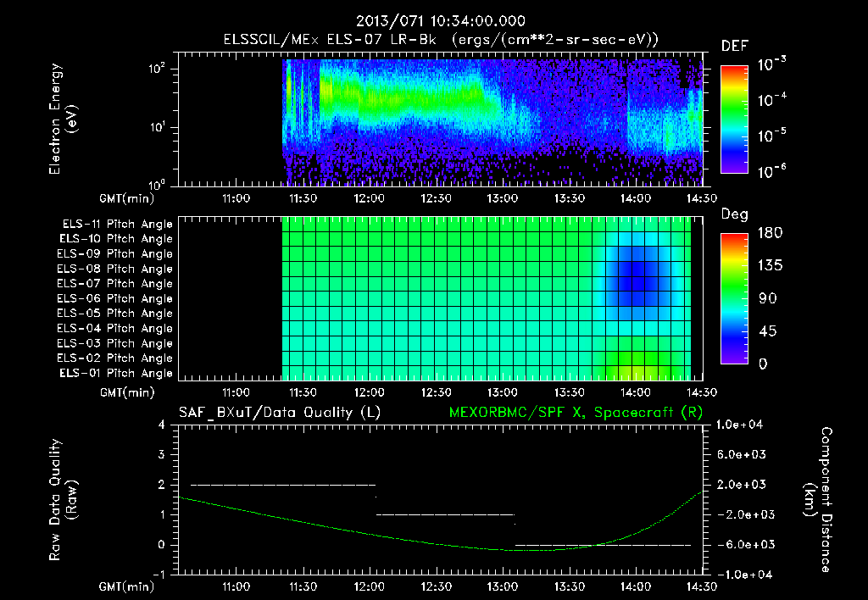Image resolution: width=868 pixels, height=600 pixels.
Task: Select the ELS-01 Pitch Angle row label
Action: click(116, 373)
